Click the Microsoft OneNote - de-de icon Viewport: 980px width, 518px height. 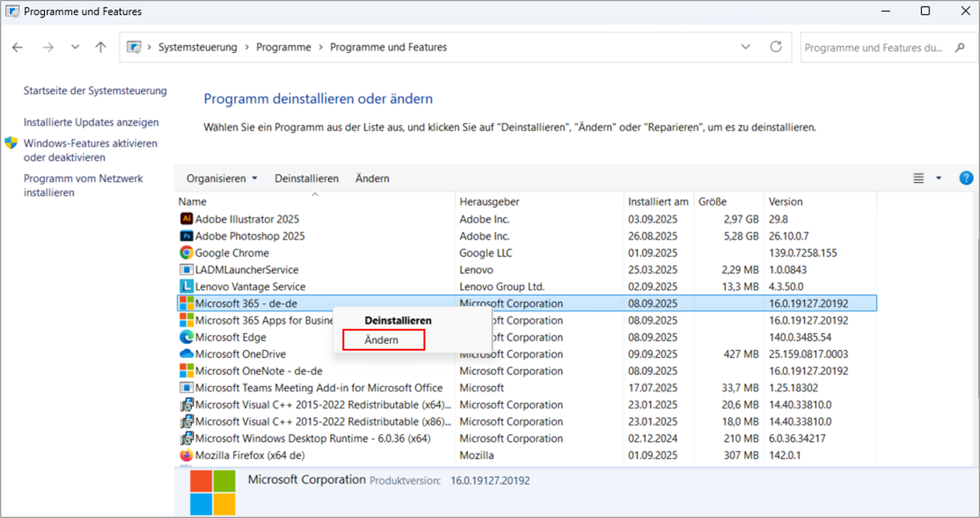coord(186,371)
